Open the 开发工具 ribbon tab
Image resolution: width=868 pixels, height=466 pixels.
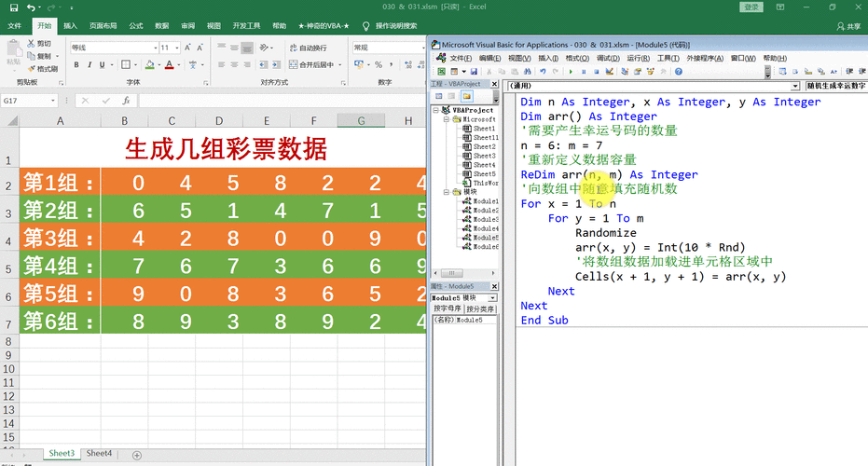coord(246,26)
